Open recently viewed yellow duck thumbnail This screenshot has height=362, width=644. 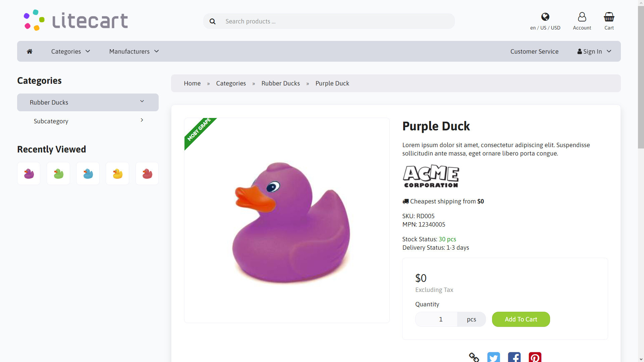[117, 174]
